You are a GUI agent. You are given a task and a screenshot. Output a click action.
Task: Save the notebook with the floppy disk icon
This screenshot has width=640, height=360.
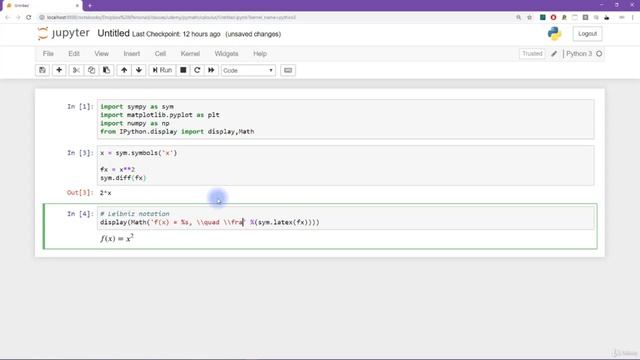(42, 70)
